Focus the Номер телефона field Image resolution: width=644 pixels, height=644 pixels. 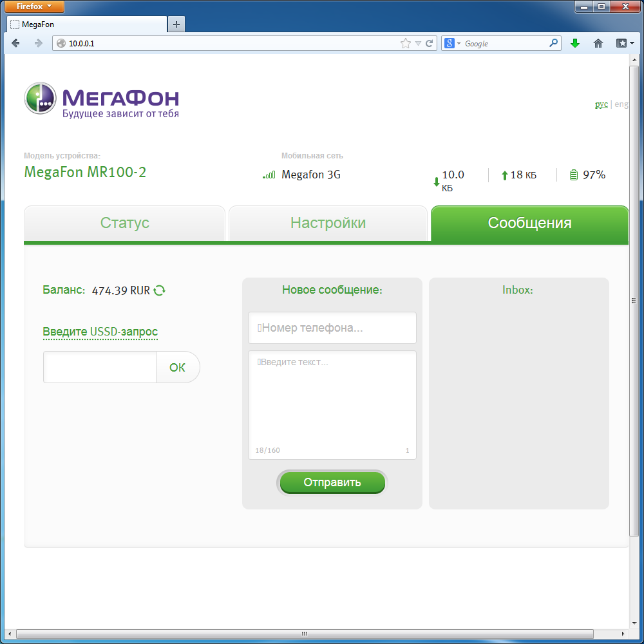[x=332, y=328]
